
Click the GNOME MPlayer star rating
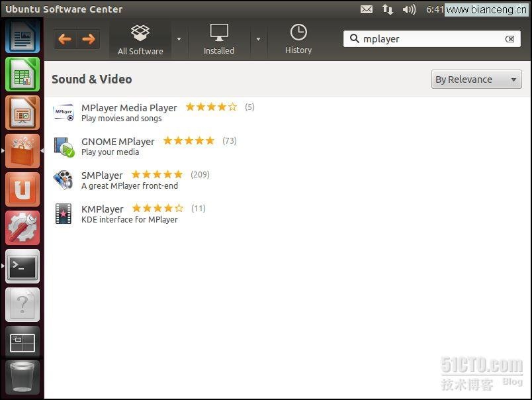coord(189,140)
